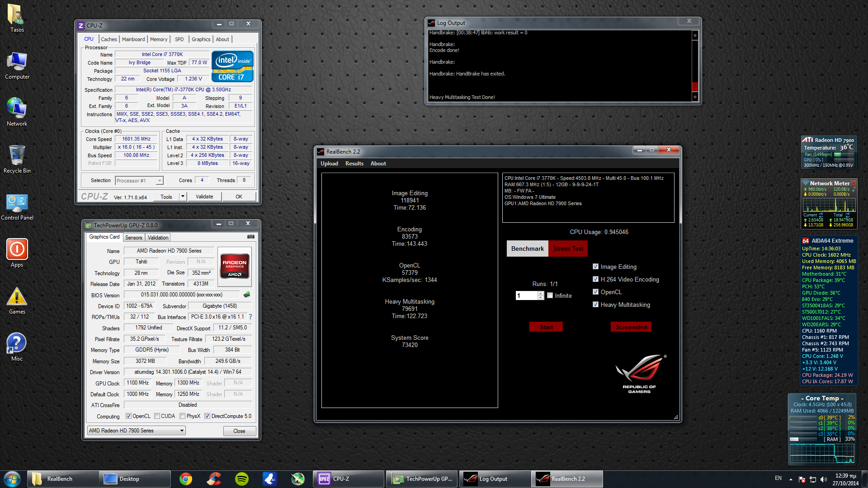868x488 pixels.
Task: Click the EN language indicator
Action: coord(778,478)
